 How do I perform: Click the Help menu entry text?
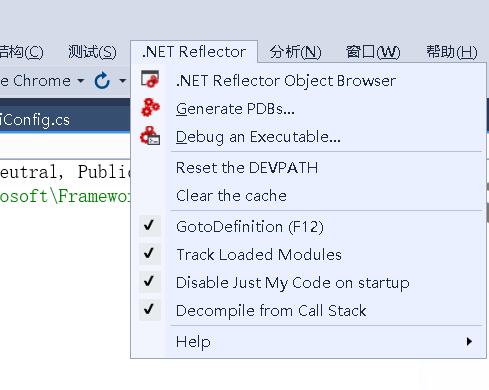pyautogui.click(x=193, y=342)
